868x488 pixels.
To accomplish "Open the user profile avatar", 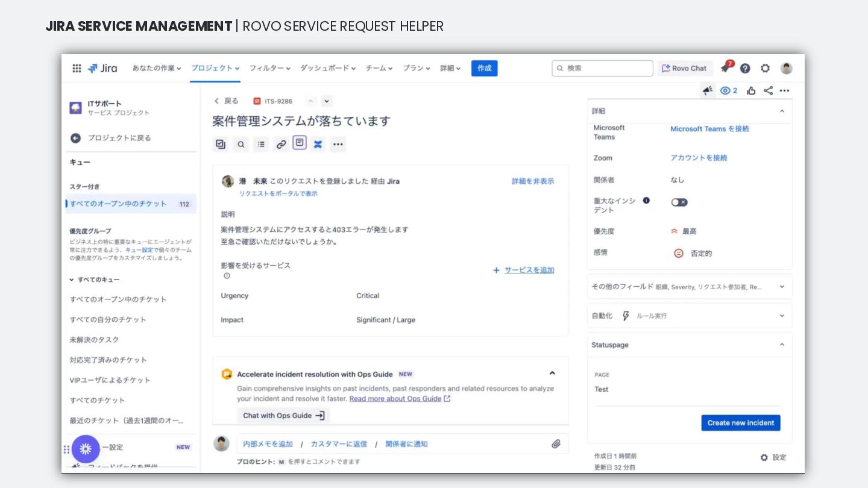I will pos(786,68).
